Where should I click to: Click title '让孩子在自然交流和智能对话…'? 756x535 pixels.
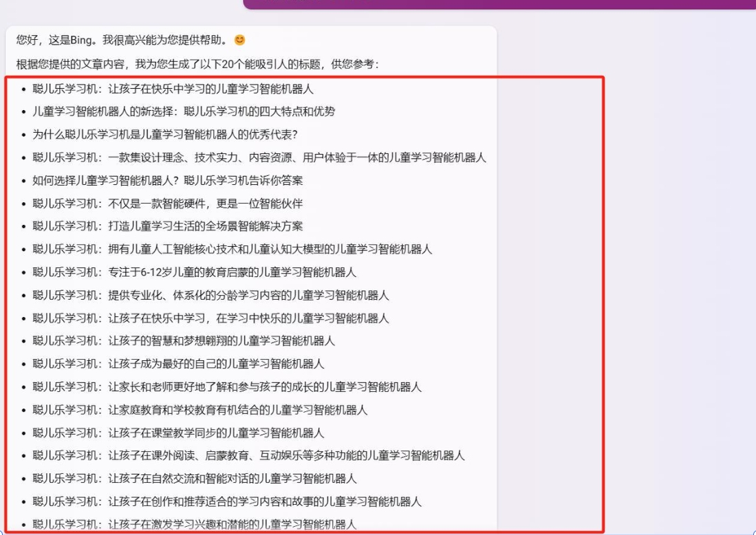pyautogui.click(x=194, y=479)
